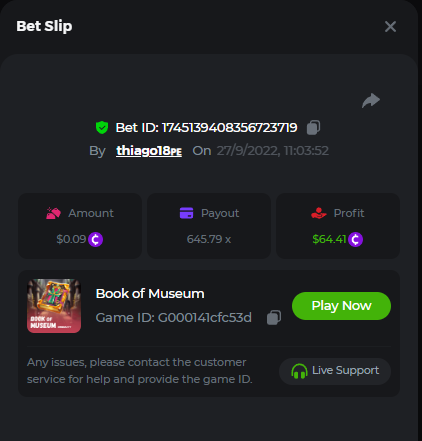Click the green headset icon
The height and width of the screenshot is (441, 422).
pos(299,371)
